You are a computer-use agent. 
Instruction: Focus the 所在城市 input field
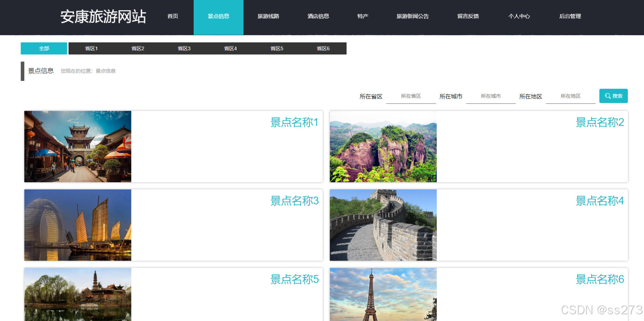point(491,96)
